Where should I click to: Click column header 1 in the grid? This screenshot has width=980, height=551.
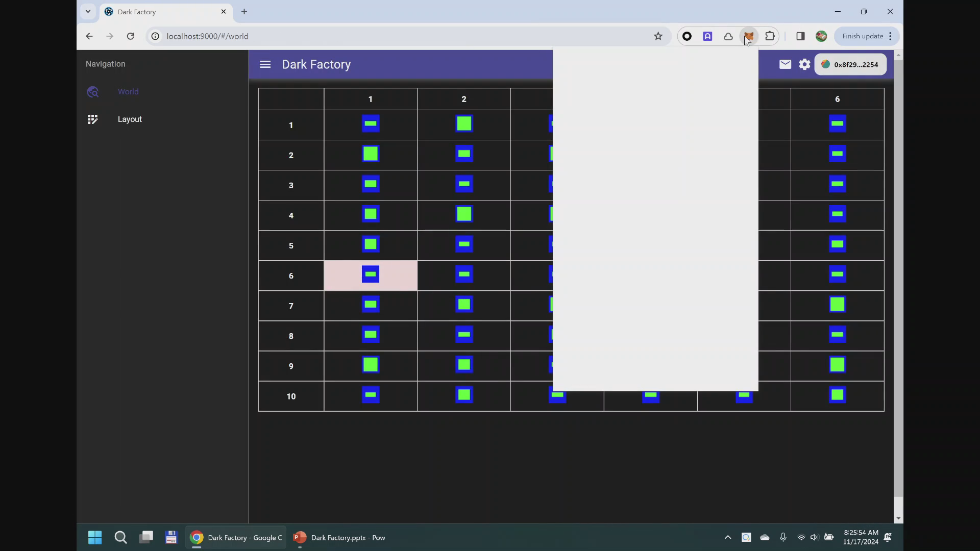coord(371,99)
